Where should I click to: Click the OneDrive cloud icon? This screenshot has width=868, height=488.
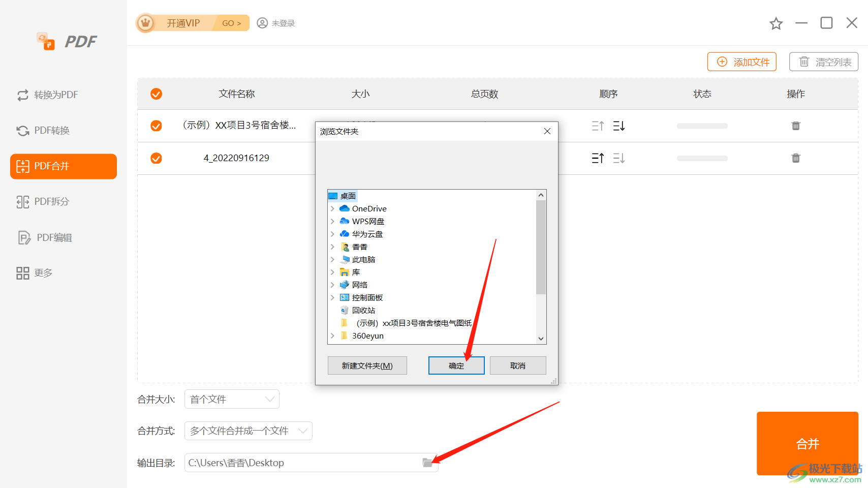click(x=345, y=208)
